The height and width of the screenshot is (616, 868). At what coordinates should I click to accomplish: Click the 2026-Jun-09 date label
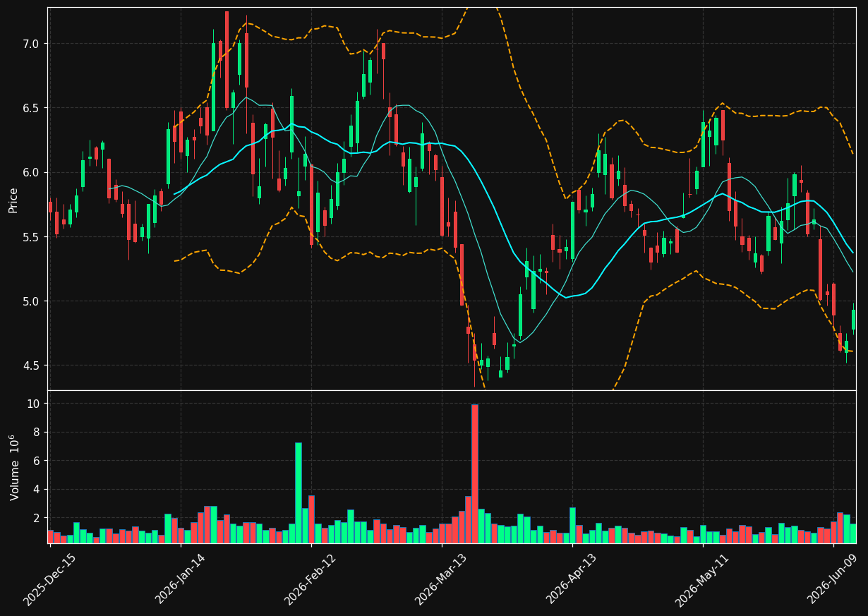833,579
